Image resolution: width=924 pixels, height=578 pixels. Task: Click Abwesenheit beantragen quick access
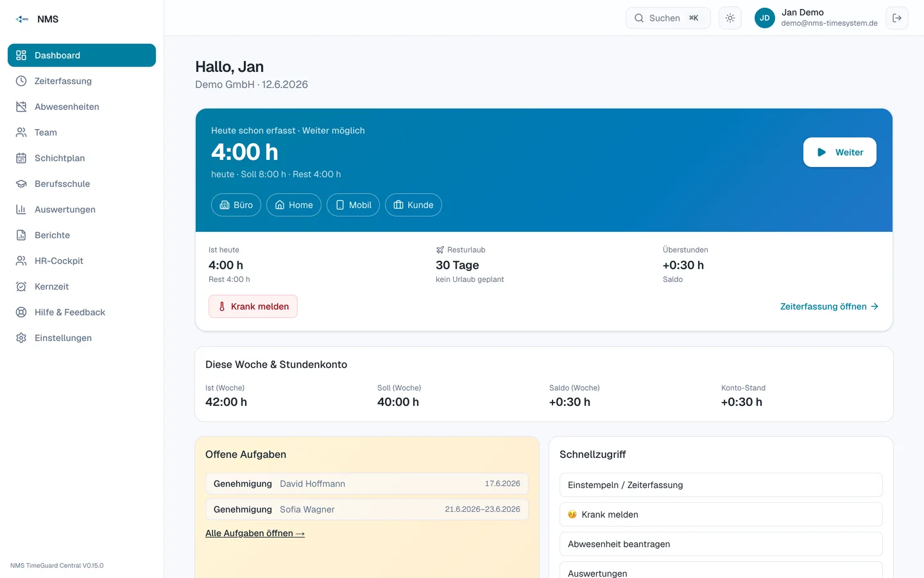(721, 544)
